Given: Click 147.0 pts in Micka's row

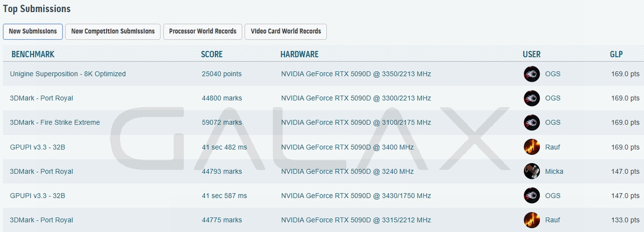Looking at the screenshot, I should [625, 171].
